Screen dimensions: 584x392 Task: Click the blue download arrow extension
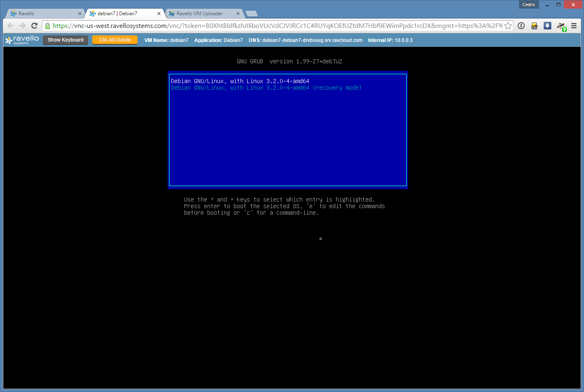pyautogui.click(x=547, y=26)
